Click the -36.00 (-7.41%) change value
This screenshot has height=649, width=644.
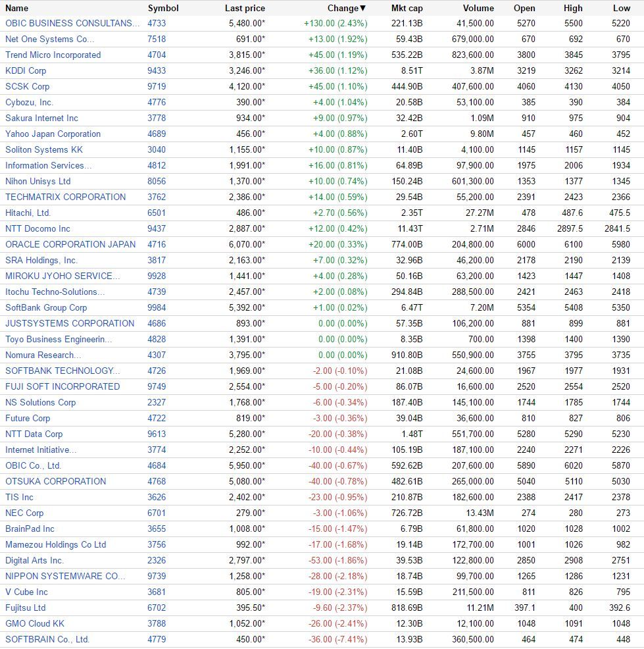pos(337,640)
